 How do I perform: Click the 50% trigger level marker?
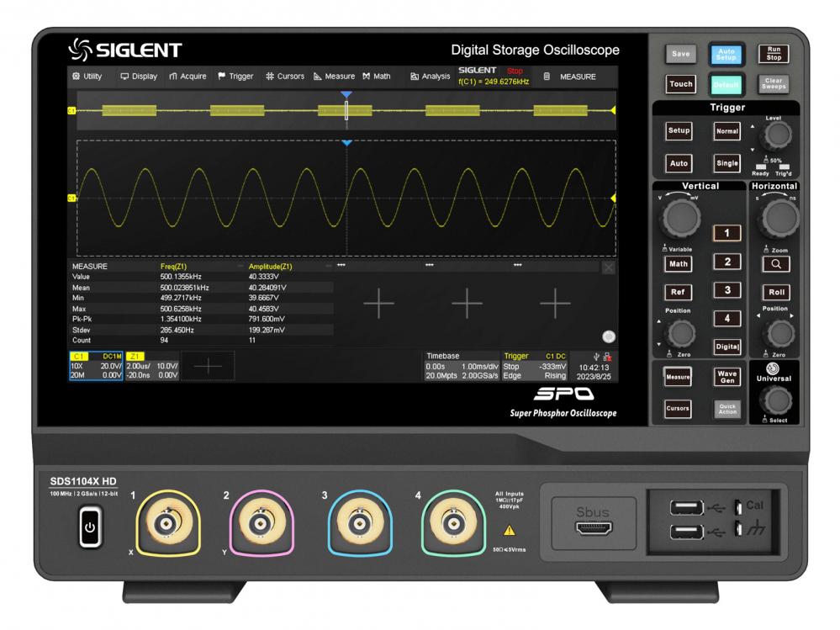coord(774,160)
